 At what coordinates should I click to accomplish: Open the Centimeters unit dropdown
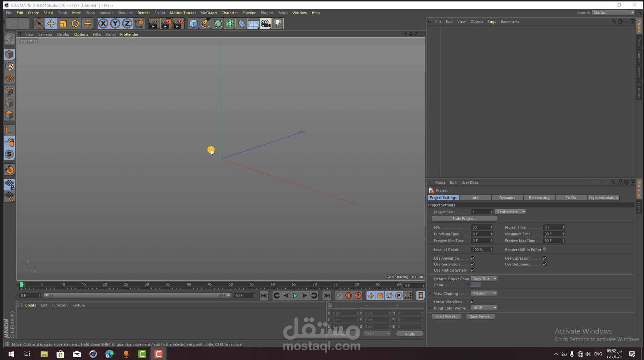[511, 212]
